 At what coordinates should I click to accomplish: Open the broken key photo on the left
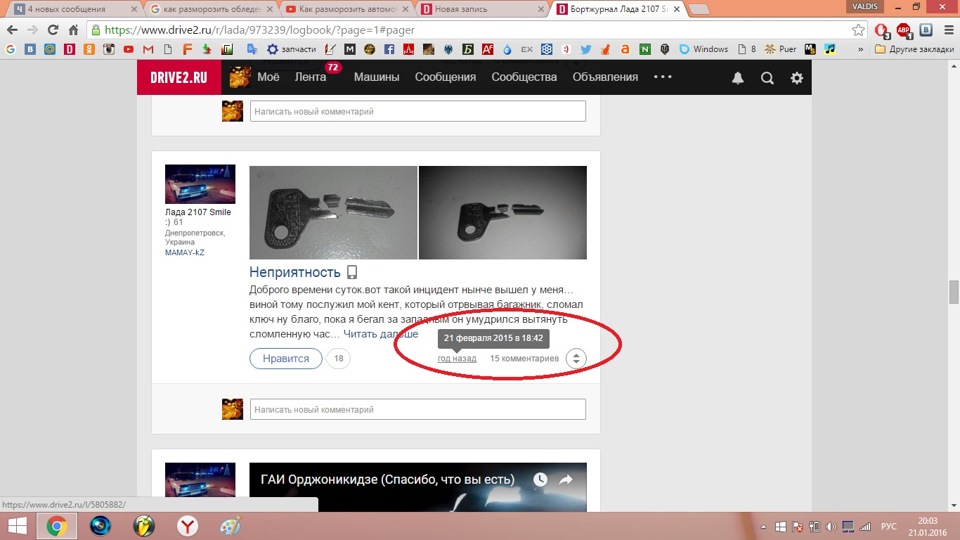click(x=333, y=212)
